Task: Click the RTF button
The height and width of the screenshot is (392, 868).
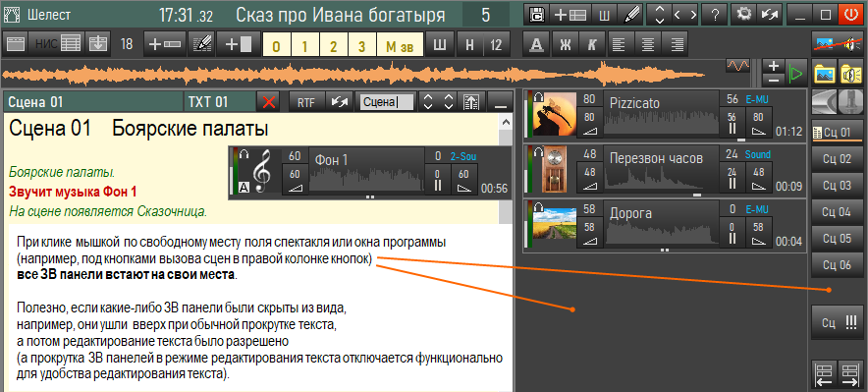Action: tap(306, 102)
